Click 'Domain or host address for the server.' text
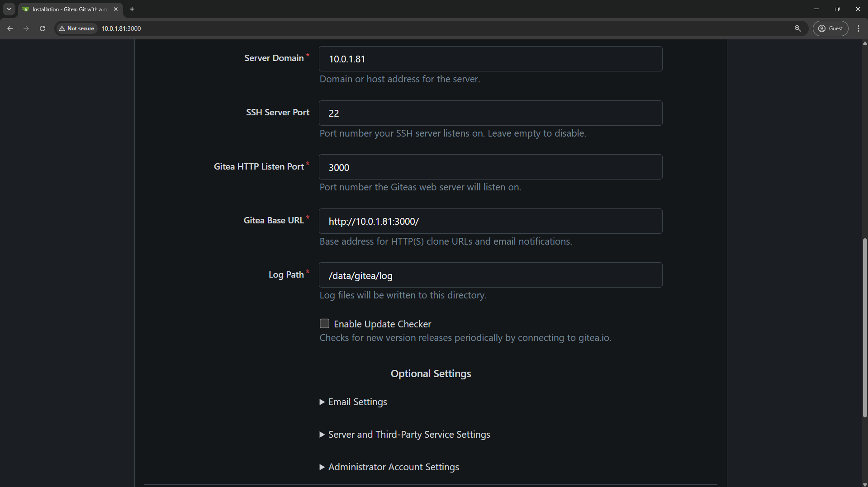The image size is (868, 487). pyautogui.click(x=400, y=79)
